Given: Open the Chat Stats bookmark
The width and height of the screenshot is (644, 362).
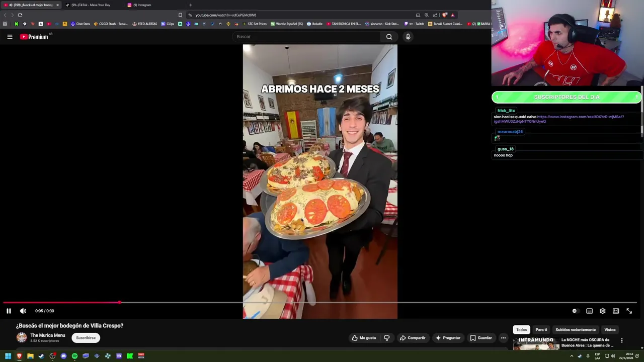Looking at the screenshot, I should point(80,24).
